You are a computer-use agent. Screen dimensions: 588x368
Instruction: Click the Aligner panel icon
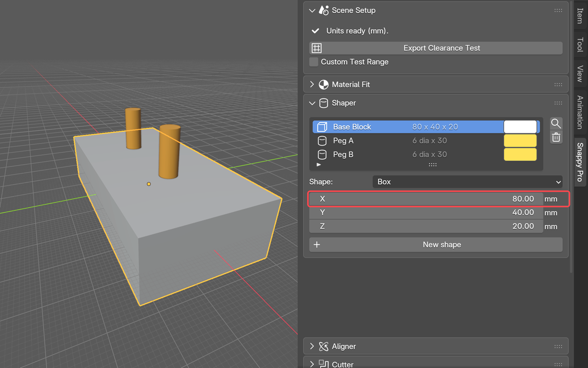(323, 346)
